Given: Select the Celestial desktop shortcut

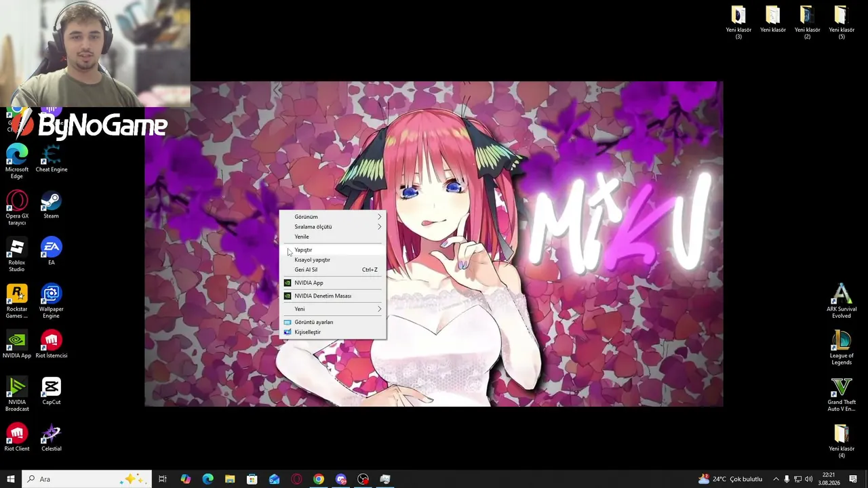Looking at the screenshot, I should click(52, 437).
